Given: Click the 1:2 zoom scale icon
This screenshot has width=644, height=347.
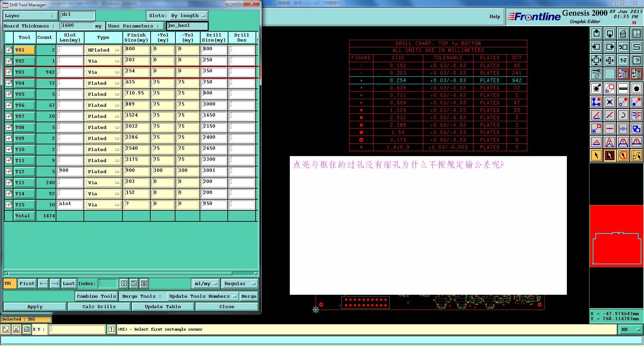Looking at the screenshot, I should tap(623, 60).
